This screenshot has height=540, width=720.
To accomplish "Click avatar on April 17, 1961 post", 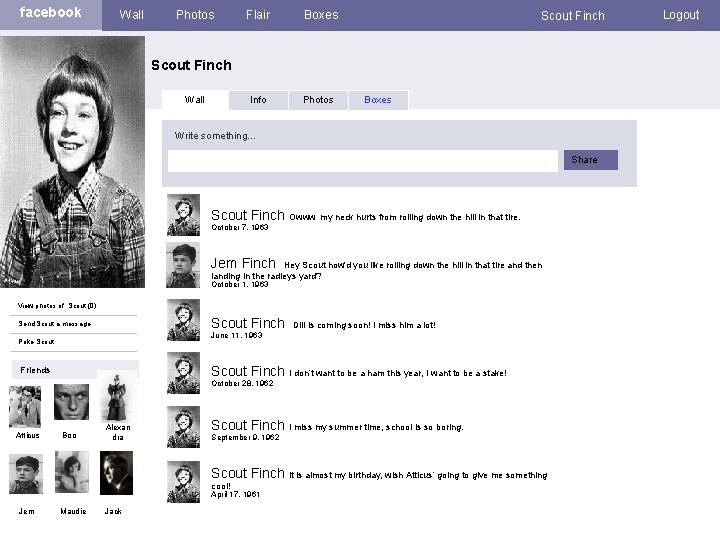I will coord(183,482).
